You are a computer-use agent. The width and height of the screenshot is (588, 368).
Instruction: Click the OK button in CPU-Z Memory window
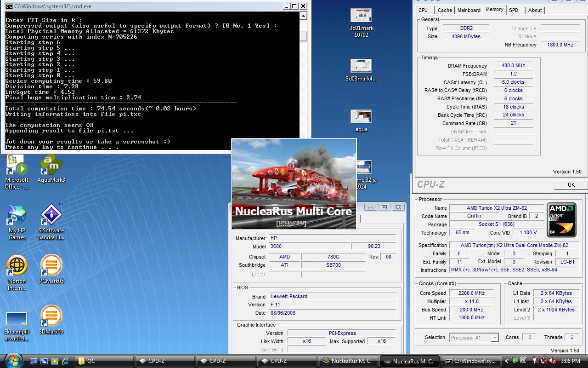point(571,184)
